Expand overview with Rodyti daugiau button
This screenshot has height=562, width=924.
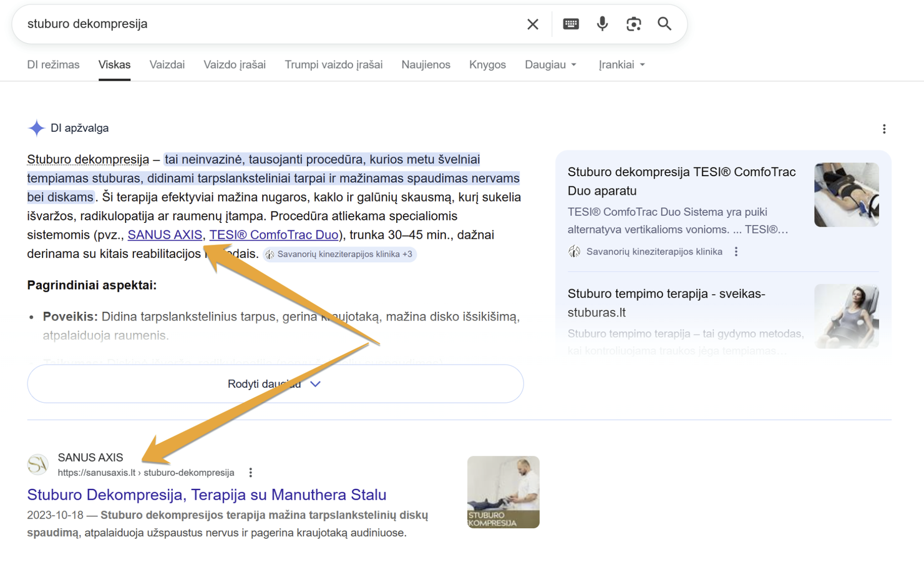[275, 383]
